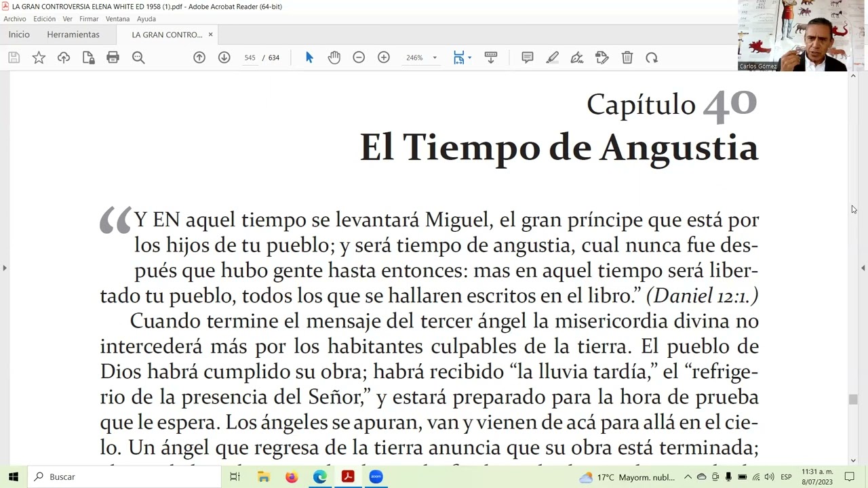The height and width of the screenshot is (488, 868).
Task: Add a comment with the note icon
Action: tap(528, 58)
